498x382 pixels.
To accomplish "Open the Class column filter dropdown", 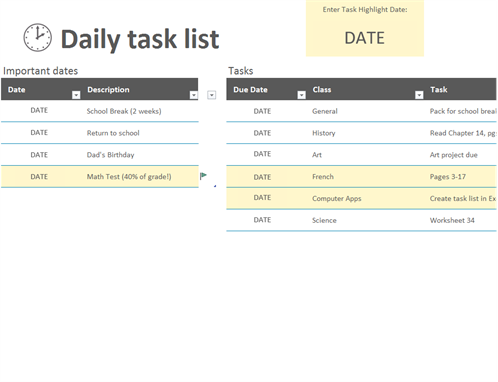I will click(x=419, y=95).
